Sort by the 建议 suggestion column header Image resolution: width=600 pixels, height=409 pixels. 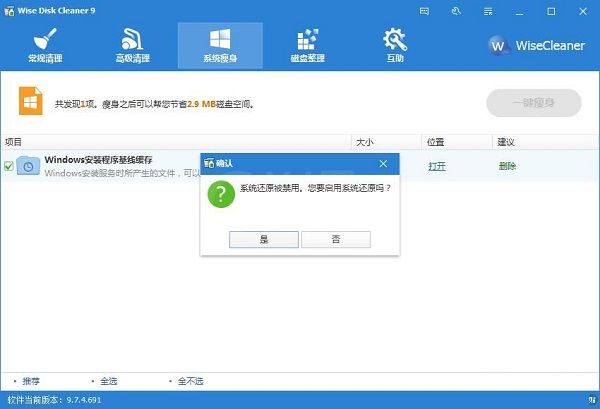[x=545, y=142]
